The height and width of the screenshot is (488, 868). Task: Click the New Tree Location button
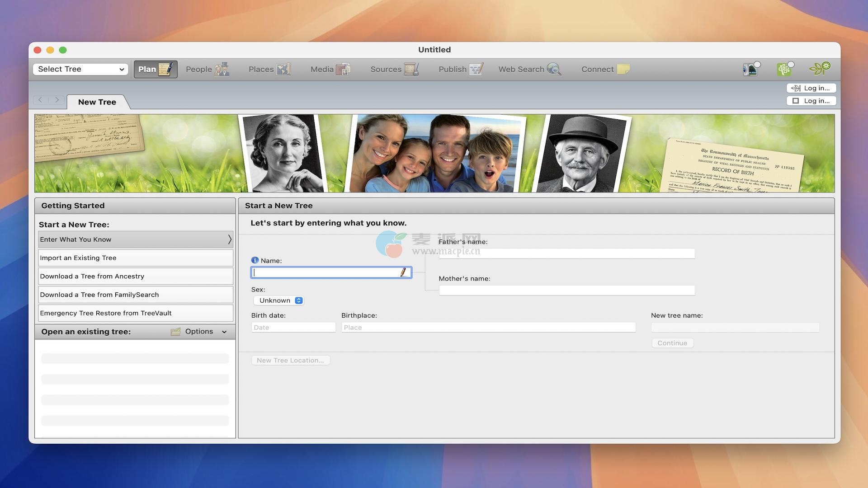(290, 360)
